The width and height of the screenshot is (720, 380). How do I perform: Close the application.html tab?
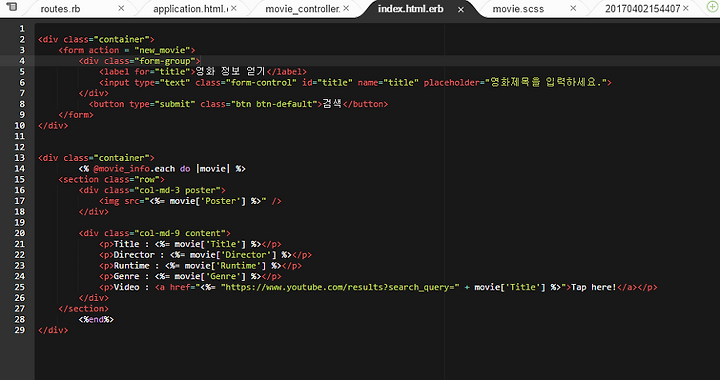[x=234, y=8]
